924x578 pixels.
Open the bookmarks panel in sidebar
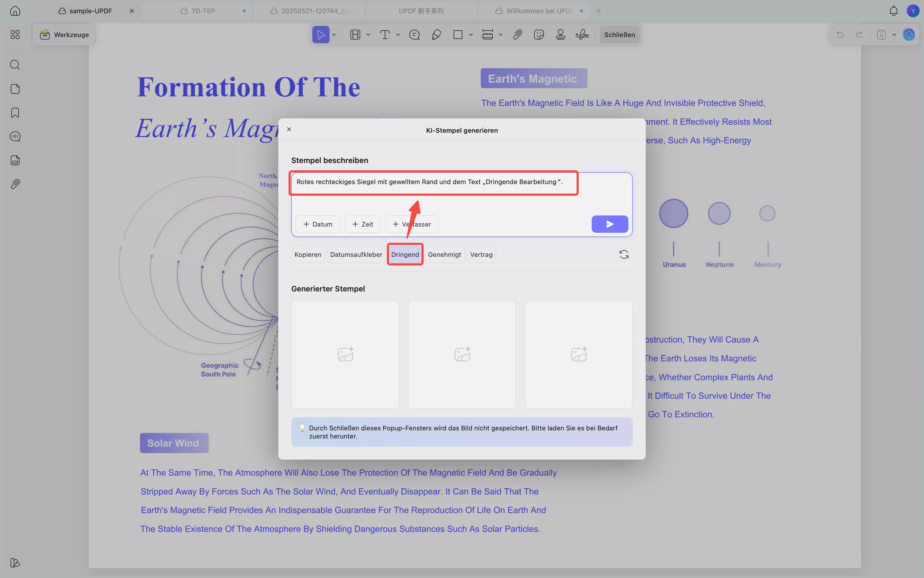tap(15, 113)
